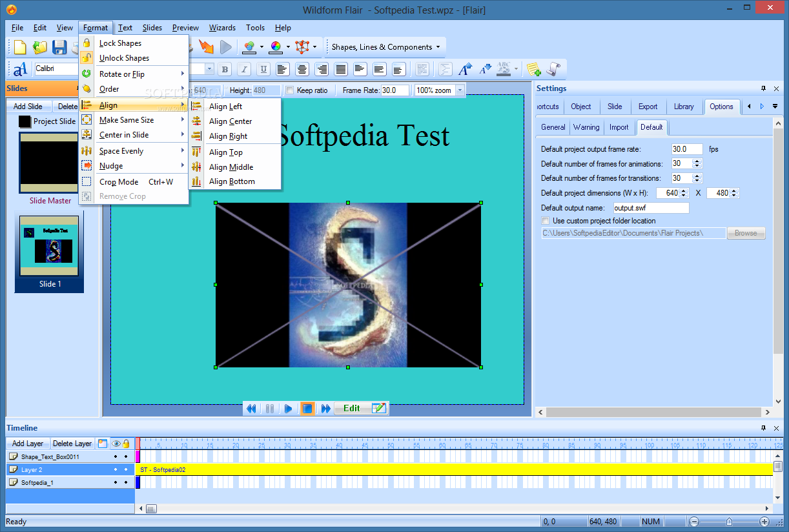The width and height of the screenshot is (789, 532).
Task: Expand the Make Same Size submenu
Action: (x=134, y=119)
